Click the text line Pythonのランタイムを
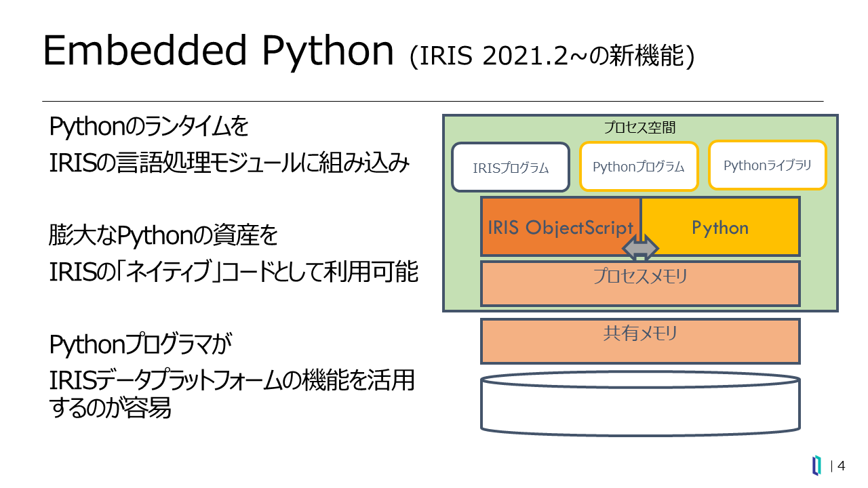The image size is (868, 488). click(x=149, y=127)
